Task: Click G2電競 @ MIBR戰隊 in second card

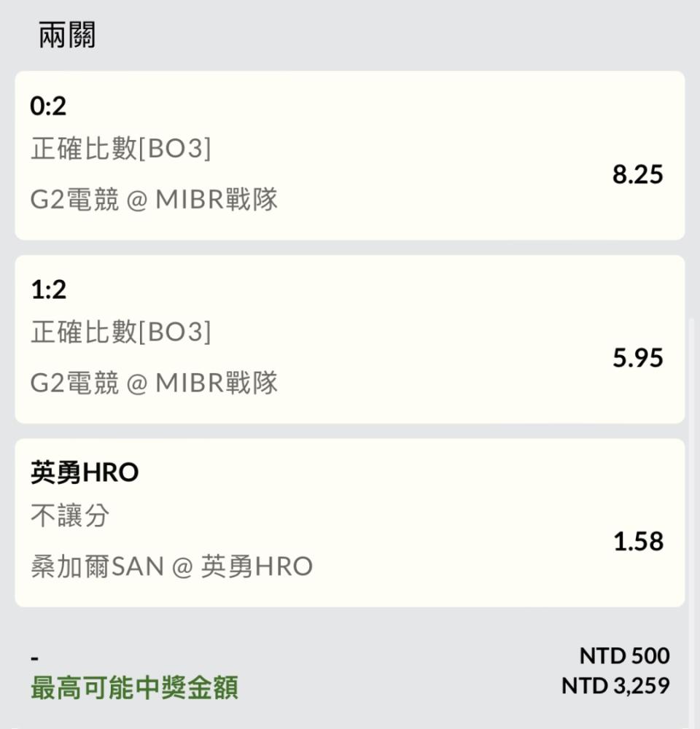Action: pos(154,383)
